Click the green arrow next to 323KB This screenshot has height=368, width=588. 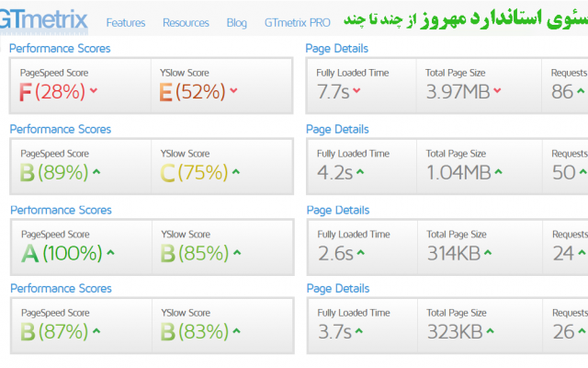pyautogui.click(x=490, y=331)
